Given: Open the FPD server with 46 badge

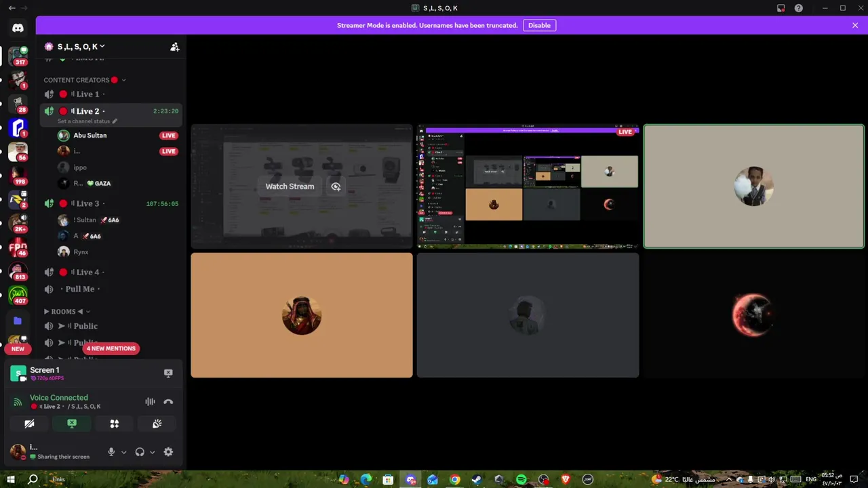Looking at the screenshot, I should [x=18, y=247].
